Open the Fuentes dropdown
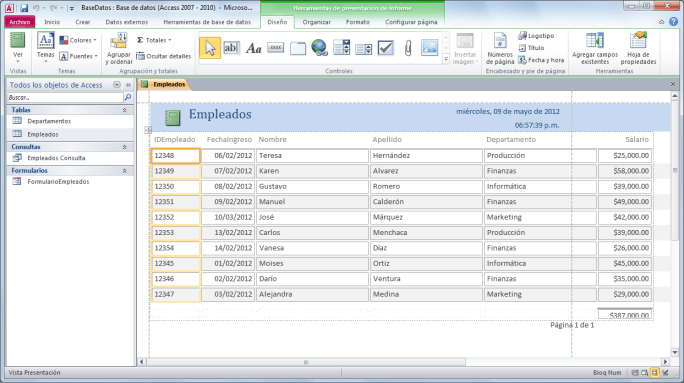Image resolution: width=684 pixels, height=383 pixels. (x=79, y=56)
